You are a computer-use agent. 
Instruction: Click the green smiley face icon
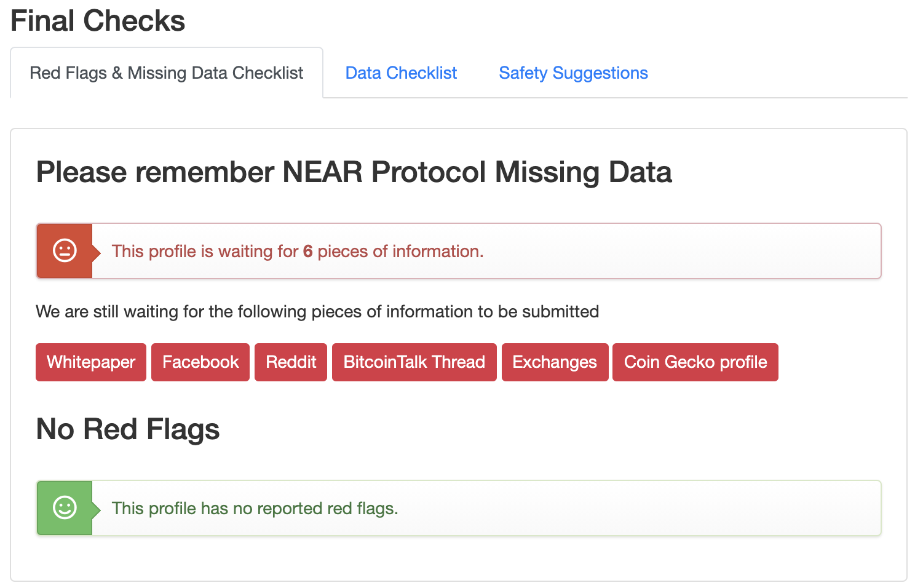65,508
